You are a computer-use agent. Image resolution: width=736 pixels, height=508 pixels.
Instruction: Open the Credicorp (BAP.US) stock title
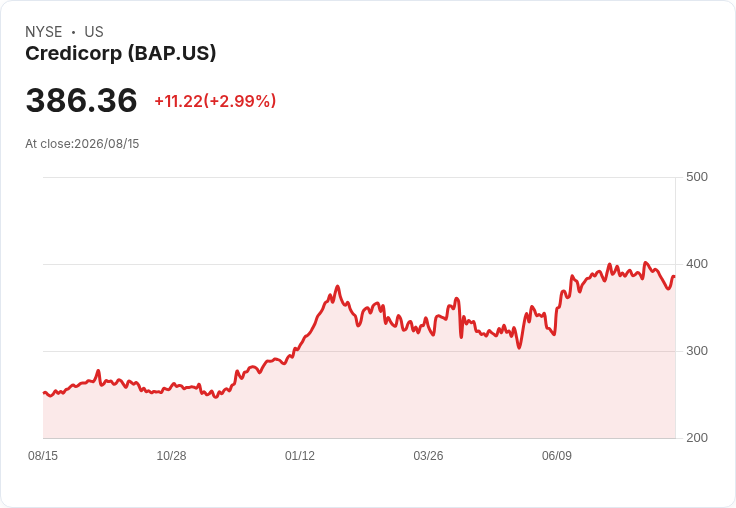121,53
